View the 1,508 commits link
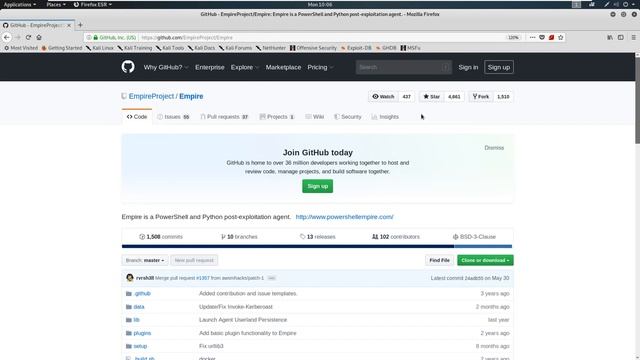 161,237
